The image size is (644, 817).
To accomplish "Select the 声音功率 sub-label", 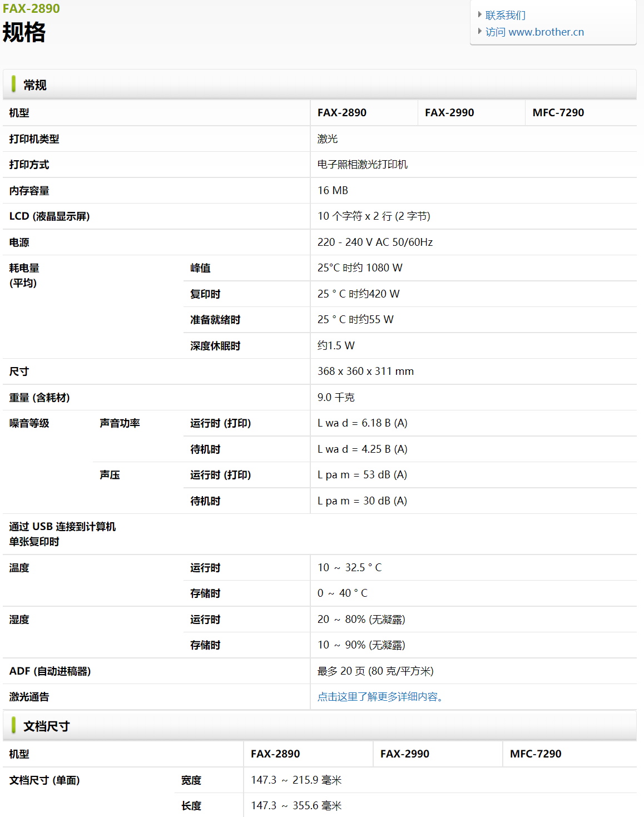I will click(120, 423).
